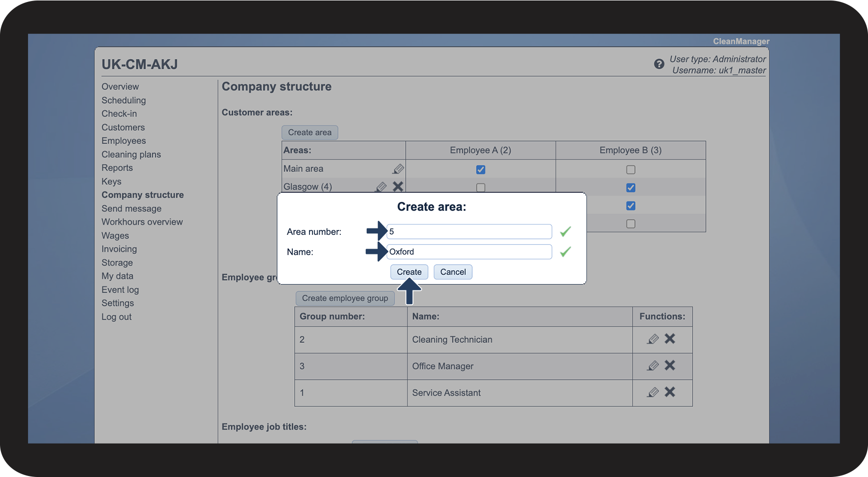Viewport: 868px width, 477px height.
Task: Check Main area for Employee B
Action: point(631,169)
